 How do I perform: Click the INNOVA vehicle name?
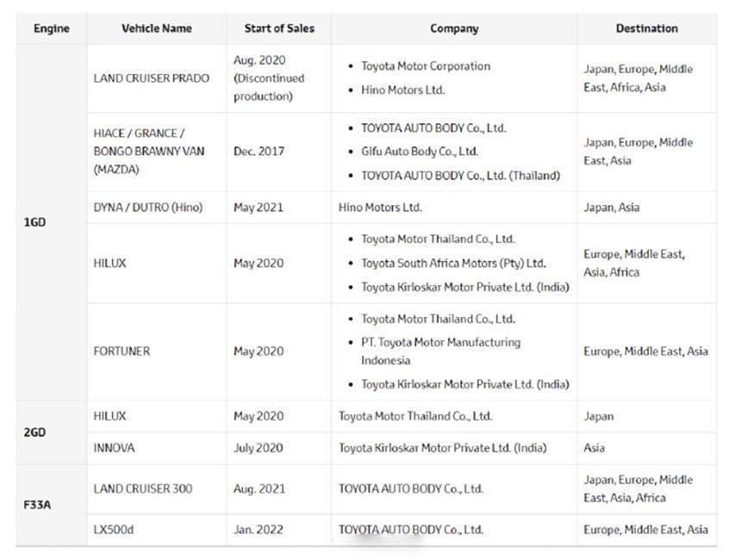click(114, 448)
